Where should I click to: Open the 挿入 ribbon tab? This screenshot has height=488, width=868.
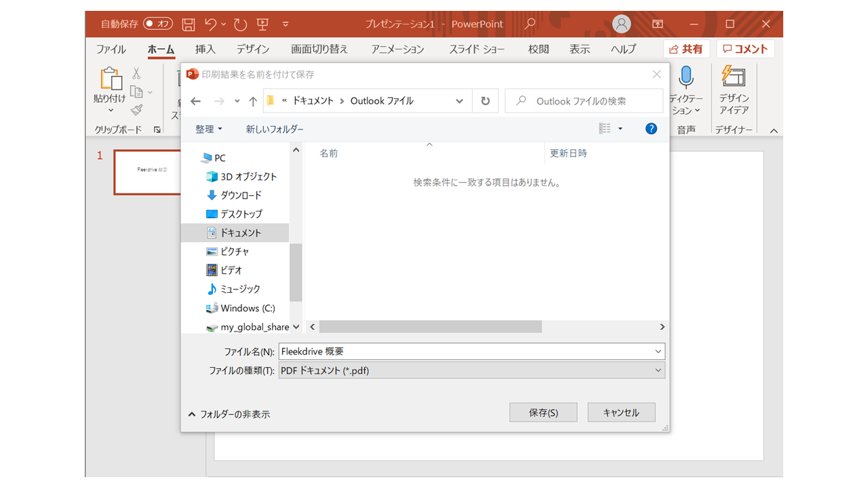[x=205, y=49]
